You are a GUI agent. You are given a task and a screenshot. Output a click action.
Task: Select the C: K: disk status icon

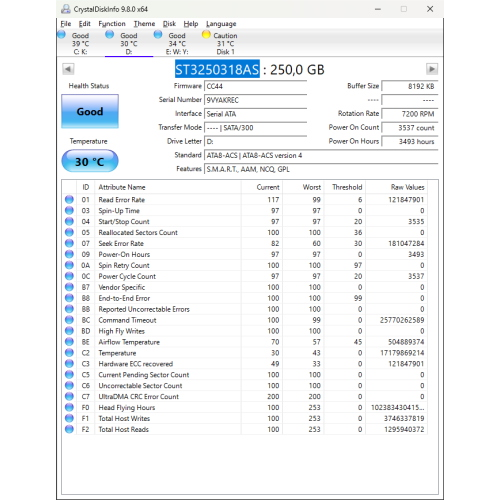coord(62,34)
